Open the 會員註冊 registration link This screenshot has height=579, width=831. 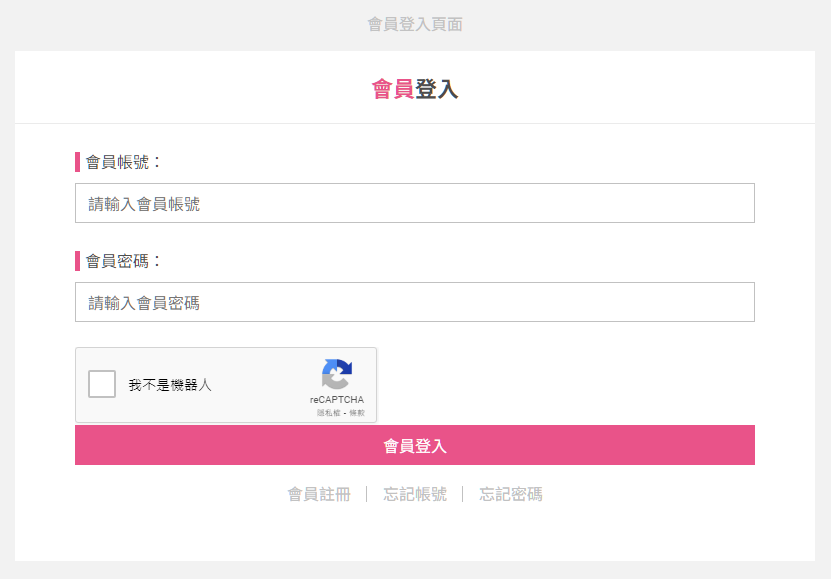[x=319, y=494]
